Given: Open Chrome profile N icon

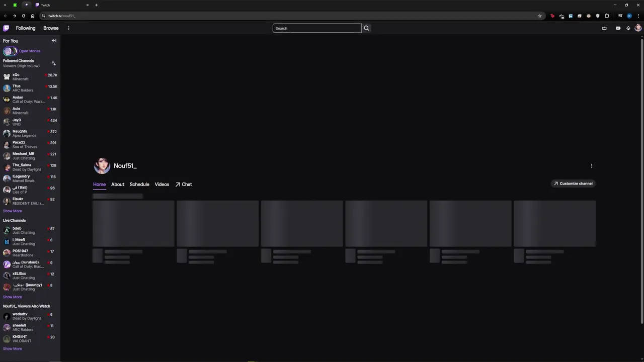Looking at the screenshot, I should pyautogui.click(x=629, y=16).
